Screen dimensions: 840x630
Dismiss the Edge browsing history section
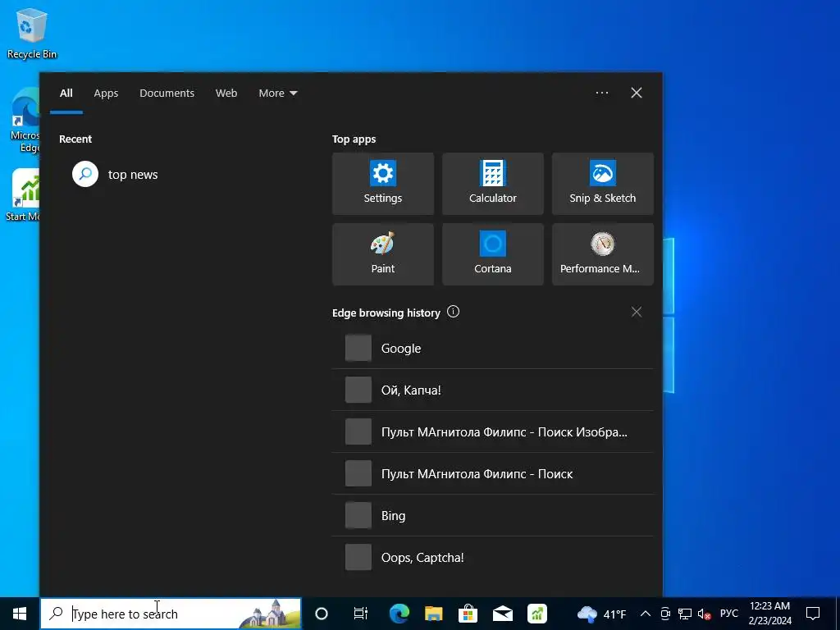coord(636,312)
